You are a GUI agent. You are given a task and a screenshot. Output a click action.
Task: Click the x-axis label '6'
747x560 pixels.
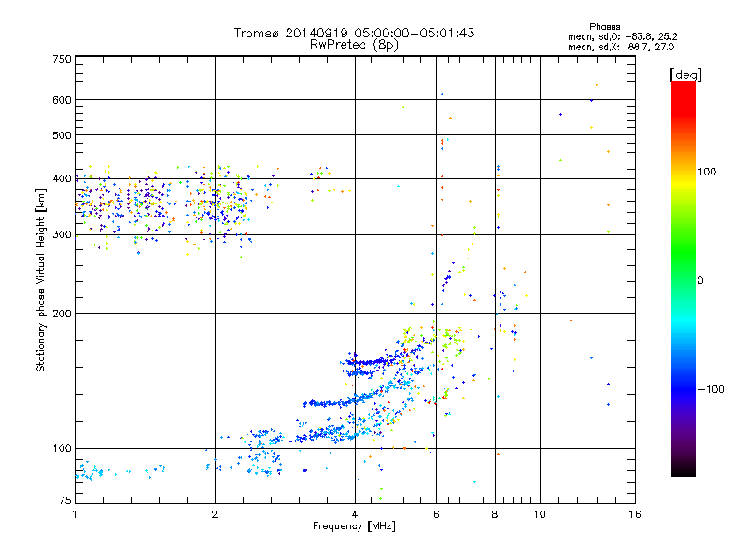point(436,514)
